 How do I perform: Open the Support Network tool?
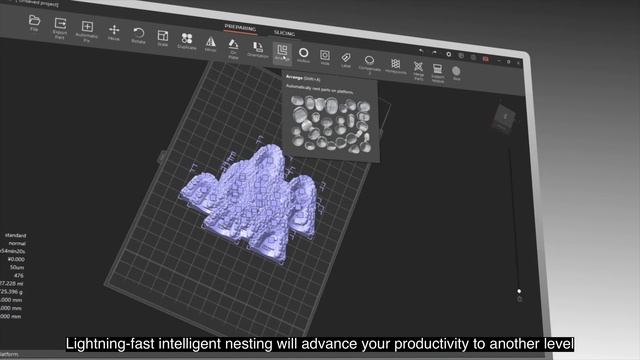pos(438,69)
